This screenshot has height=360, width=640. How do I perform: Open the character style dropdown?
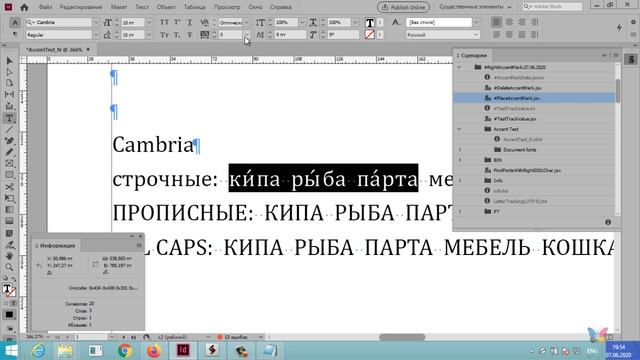pyautogui.click(x=476, y=22)
